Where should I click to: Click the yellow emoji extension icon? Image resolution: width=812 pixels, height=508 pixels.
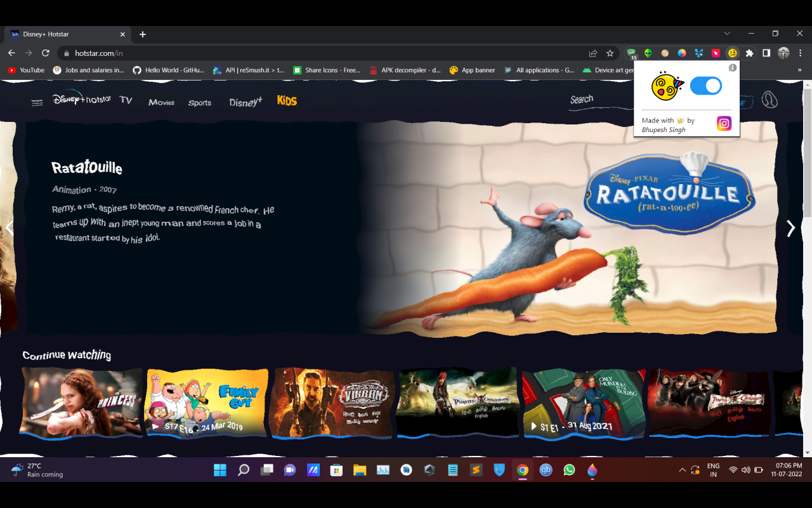coord(732,53)
